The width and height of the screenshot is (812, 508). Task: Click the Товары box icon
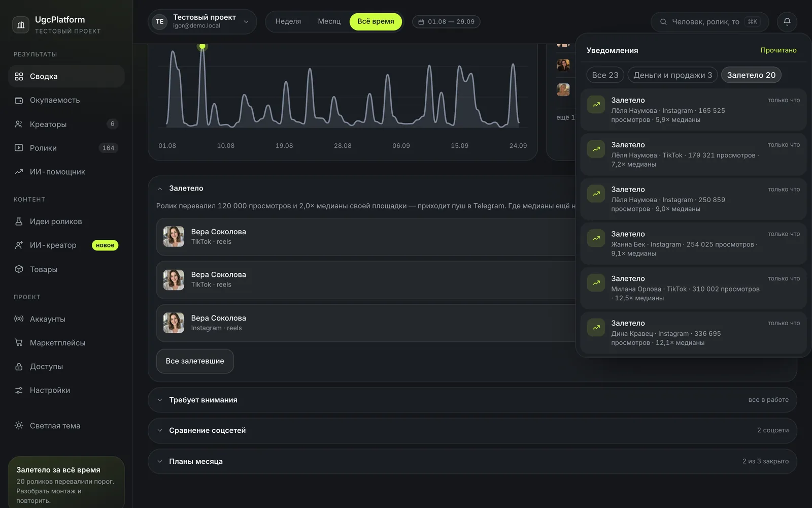pos(19,269)
